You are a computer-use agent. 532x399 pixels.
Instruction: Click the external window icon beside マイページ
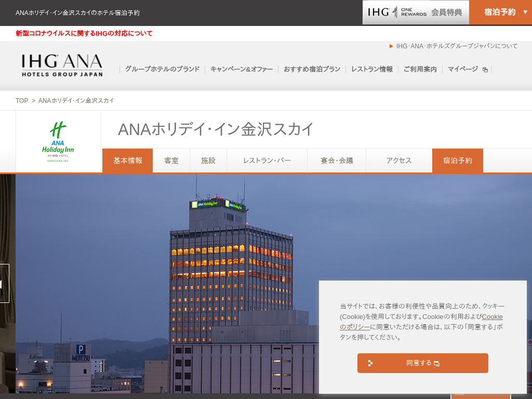[485, 70]
